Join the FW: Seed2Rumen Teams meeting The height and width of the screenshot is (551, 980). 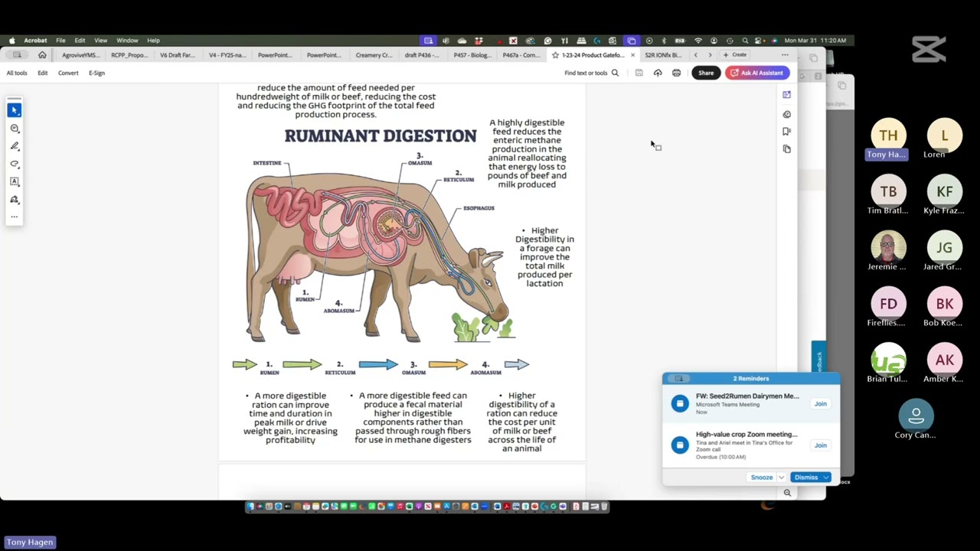pyautogui.click(x=820, y=403)
